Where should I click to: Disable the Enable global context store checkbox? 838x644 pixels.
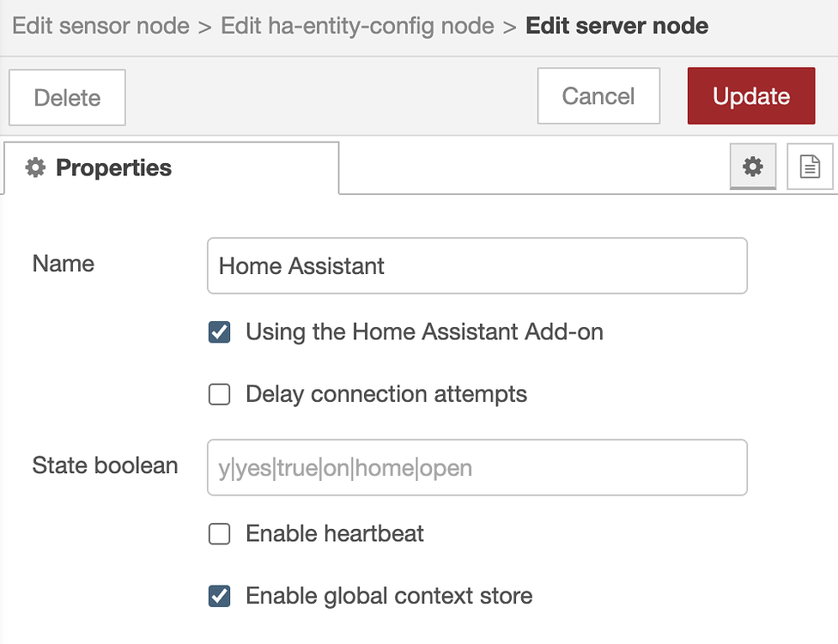tap(220, 596)
